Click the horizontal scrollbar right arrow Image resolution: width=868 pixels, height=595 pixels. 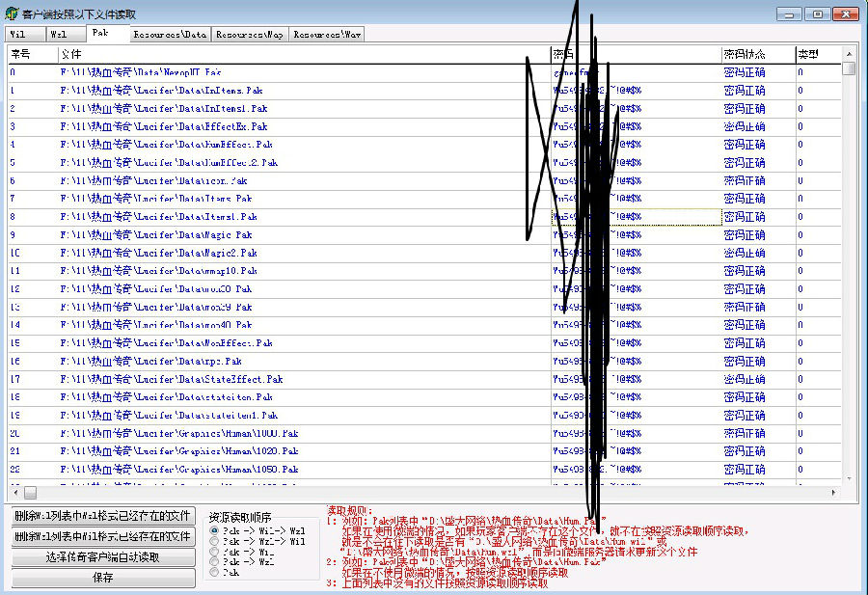pyautogui.click(x=833, y=493)
